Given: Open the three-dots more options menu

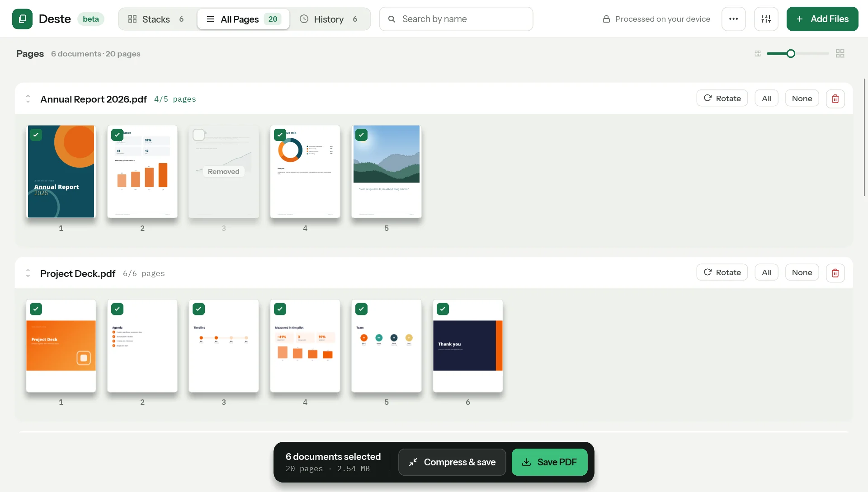Looking at the screenshot, I should click(x=733, y=19).
